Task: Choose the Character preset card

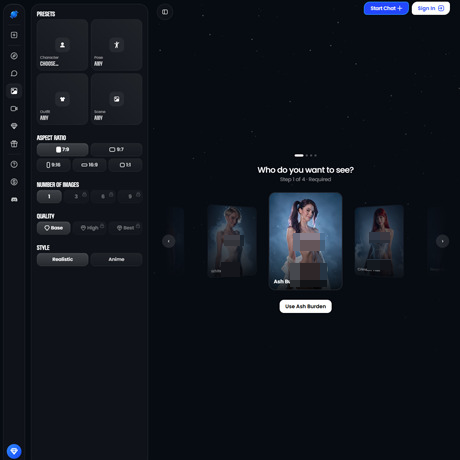Action: point(62,45)
